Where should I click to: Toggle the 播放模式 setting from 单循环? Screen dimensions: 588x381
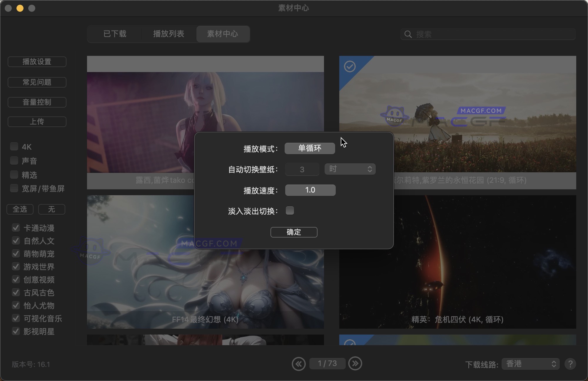pyautogui.click(x=309, y=148)
